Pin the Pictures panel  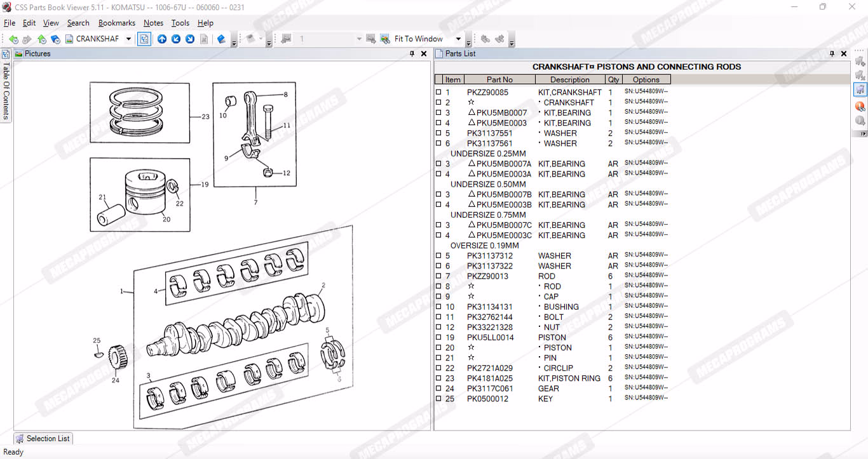(412, 54)
